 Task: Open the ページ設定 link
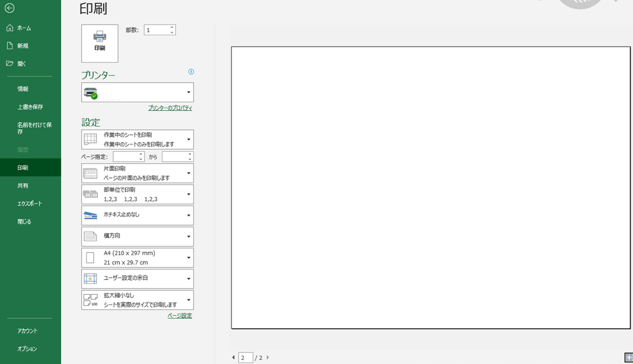coord(179,315)
